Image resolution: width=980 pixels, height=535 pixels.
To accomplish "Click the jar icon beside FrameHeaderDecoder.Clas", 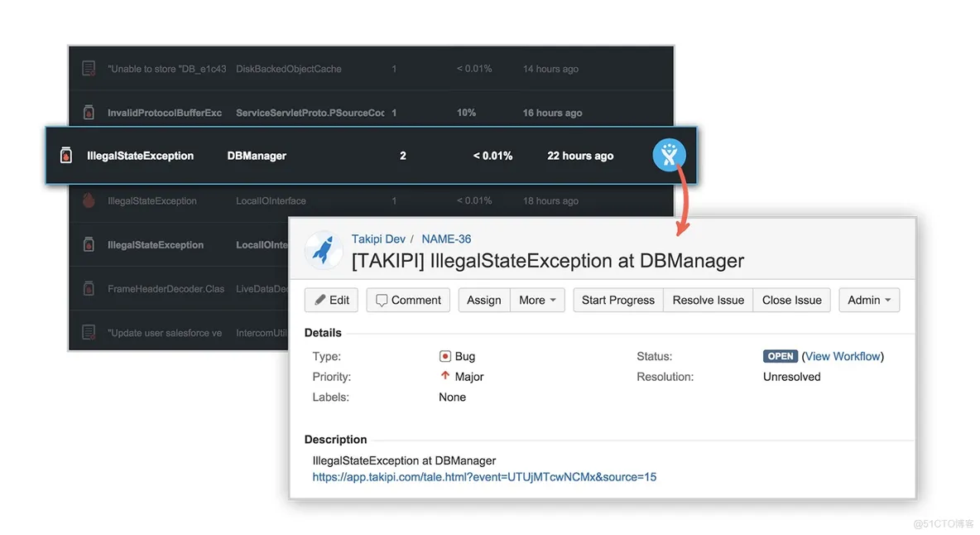I will tap(89, 289).
